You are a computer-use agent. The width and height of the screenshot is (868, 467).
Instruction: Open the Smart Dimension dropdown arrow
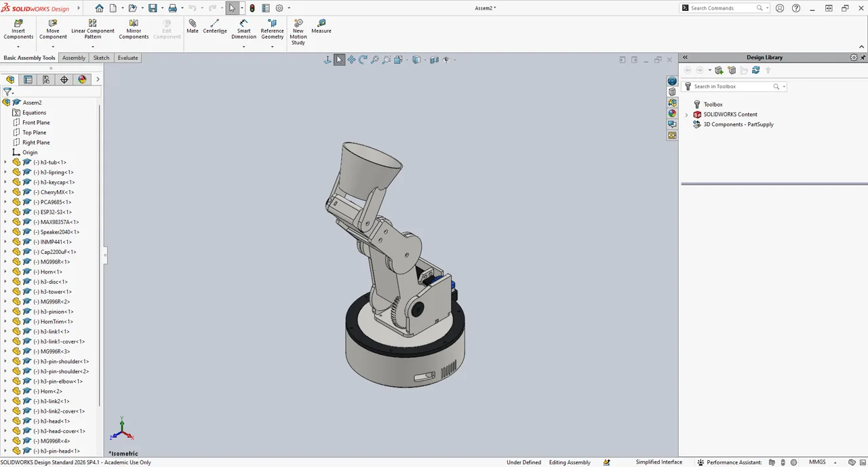point(244,46)
